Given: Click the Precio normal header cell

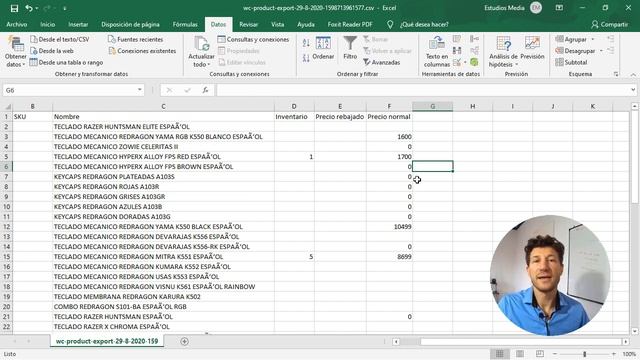Looking at the screenshot, I should click(x=389, y=117).
